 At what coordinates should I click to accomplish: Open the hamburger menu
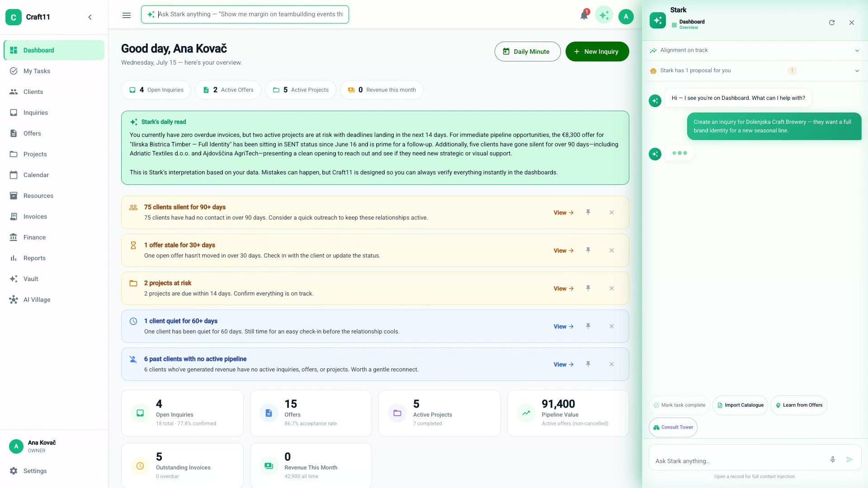(127, 16)
